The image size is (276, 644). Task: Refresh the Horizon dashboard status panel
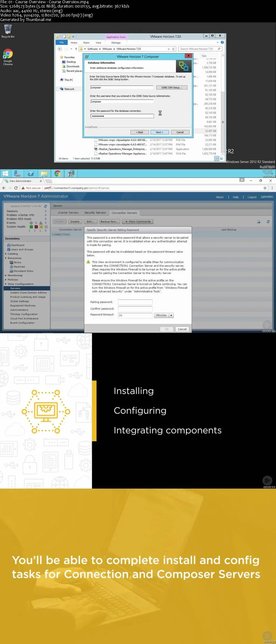pos(46,206)
